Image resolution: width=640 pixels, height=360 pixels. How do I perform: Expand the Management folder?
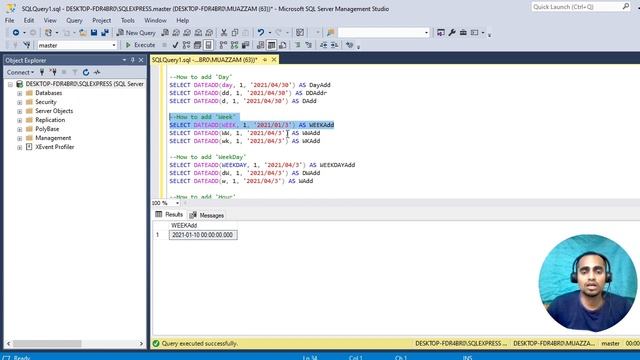click(19, 138)
